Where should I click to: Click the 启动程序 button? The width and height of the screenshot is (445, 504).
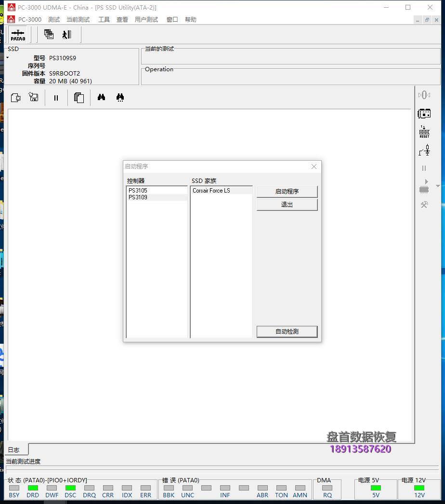click(287, 191)
